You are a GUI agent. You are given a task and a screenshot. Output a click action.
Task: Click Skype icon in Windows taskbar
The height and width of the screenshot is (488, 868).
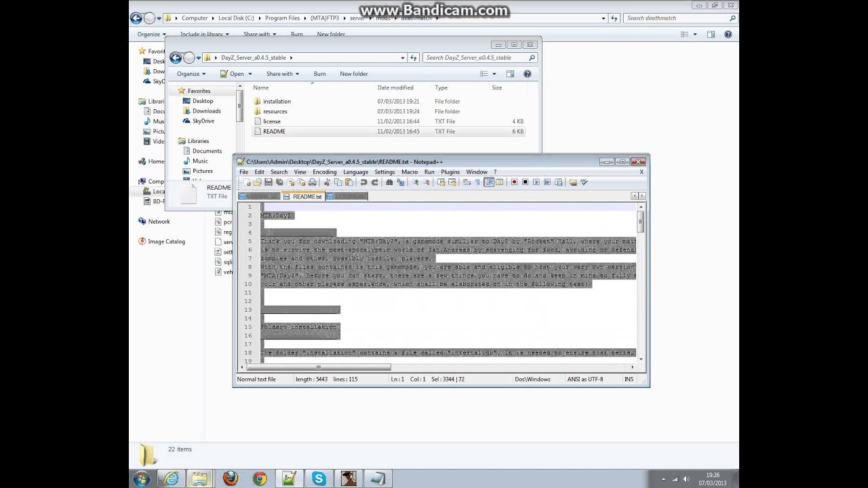pos(318,479)
